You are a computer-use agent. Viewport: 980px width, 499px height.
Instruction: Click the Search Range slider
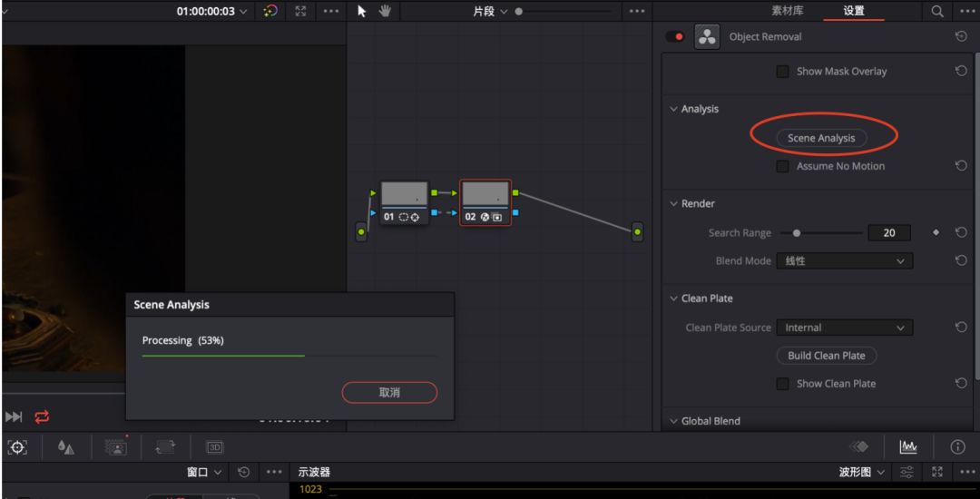821,233
